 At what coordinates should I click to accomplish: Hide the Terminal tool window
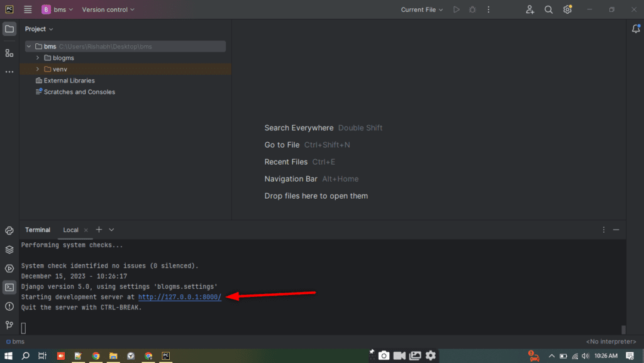click(616, 230)
